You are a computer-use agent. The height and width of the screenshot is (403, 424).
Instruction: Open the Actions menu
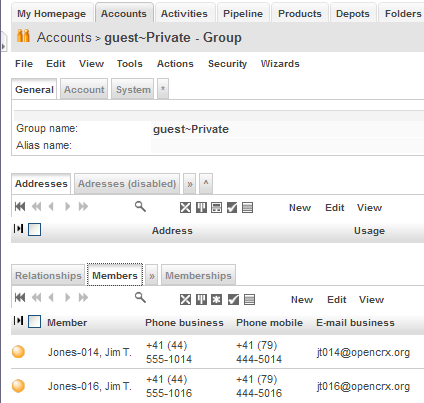[x=175, y=64]
